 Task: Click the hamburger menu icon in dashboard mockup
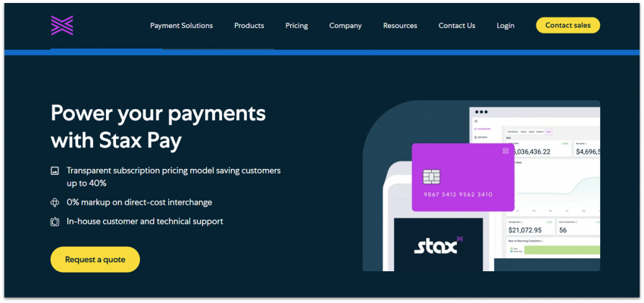pyautogui.click(x=476, y=121)
